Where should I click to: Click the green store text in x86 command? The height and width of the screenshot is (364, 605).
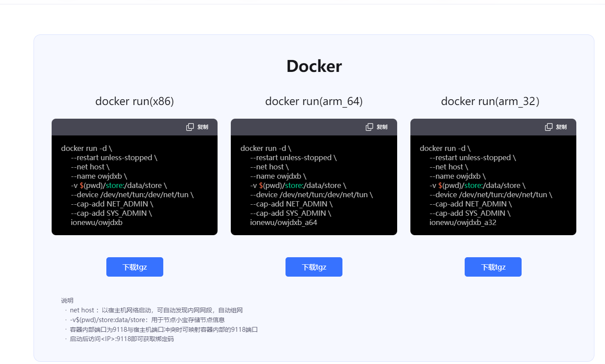coord(114,185)
